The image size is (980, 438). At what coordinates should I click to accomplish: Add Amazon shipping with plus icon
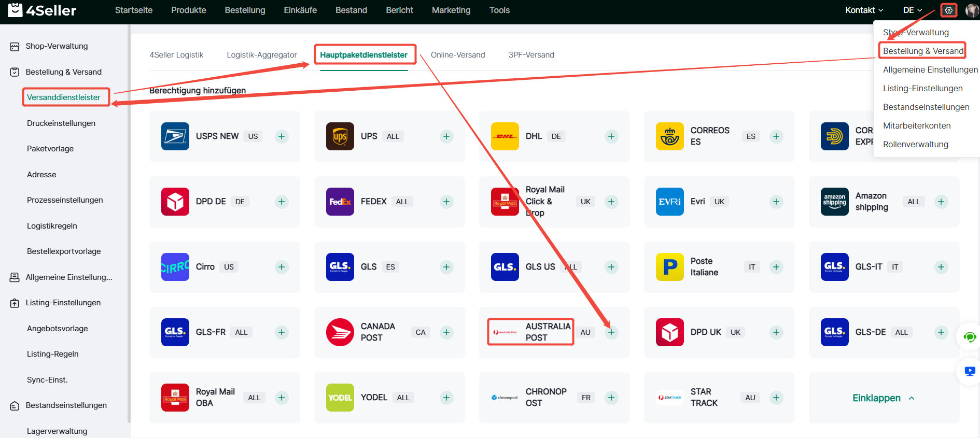pyautogui.click(x=941, y=202)
